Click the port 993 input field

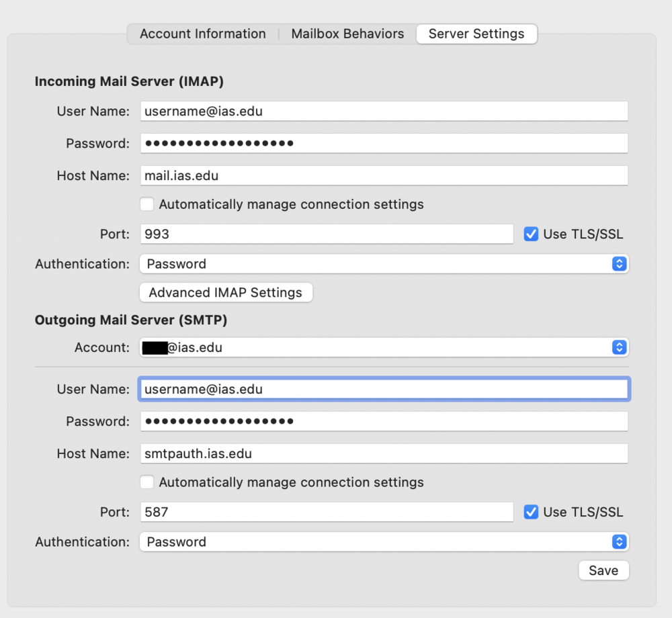pyautogui.click(x=327, y=234)
